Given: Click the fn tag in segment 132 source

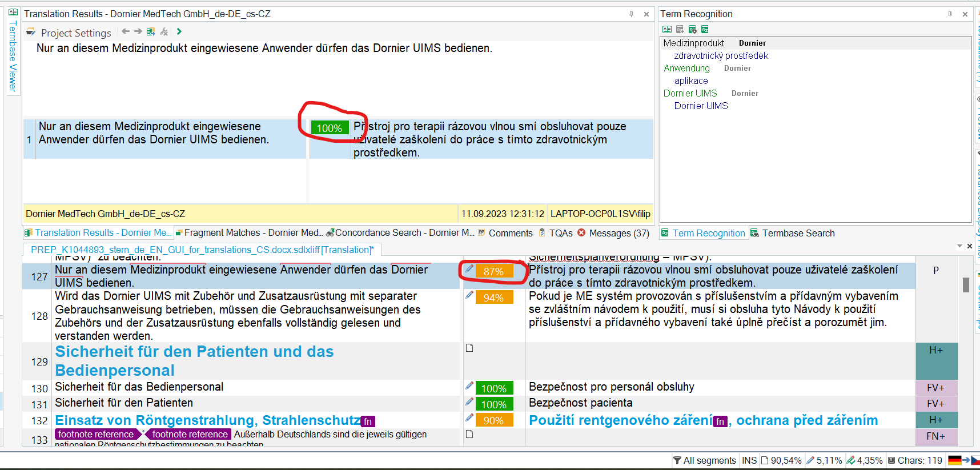Looking at the screenshot, I should pyautogui.click(x=368, y=421).
